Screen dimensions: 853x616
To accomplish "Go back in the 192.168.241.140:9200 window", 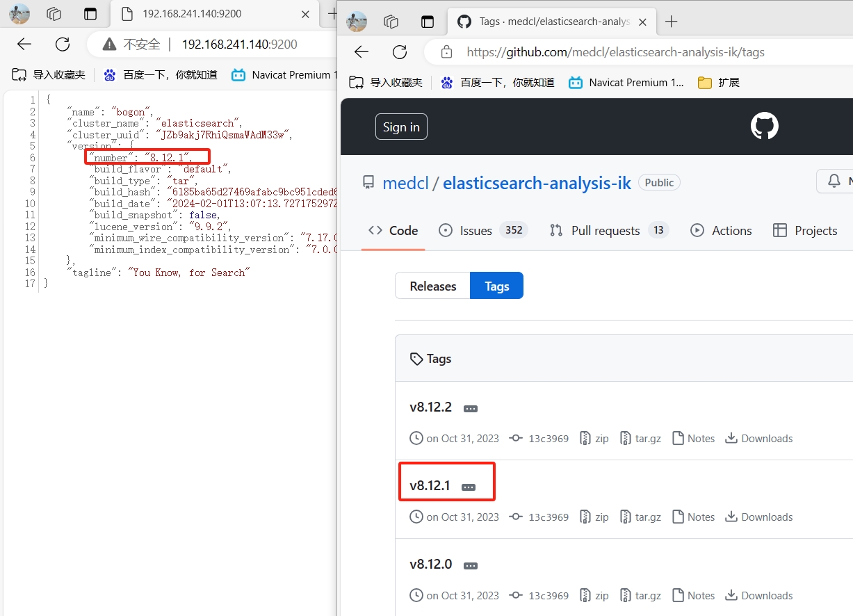I will pyautogui.click(x=24, y=44).
